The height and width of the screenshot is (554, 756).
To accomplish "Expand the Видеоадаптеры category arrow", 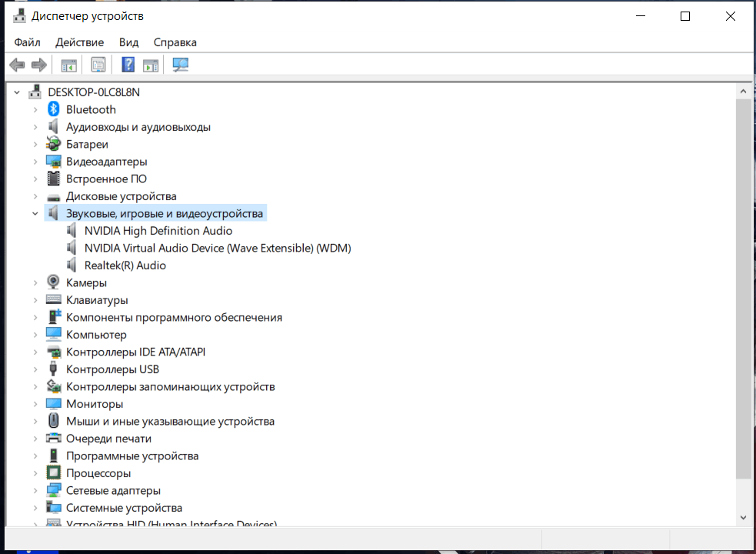I will 35,162.
